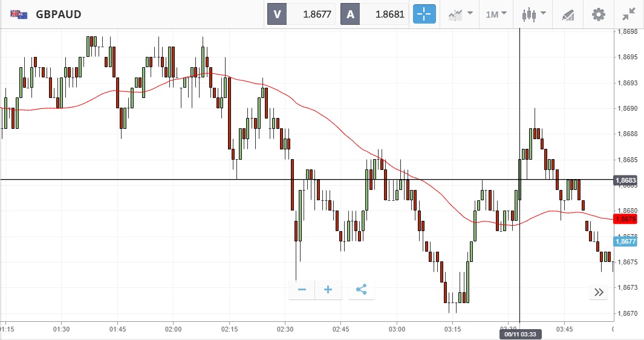Click the GBPAUD flag icon
The width and height of the screenshot is (644, 340).
click(x=19, y=15)
